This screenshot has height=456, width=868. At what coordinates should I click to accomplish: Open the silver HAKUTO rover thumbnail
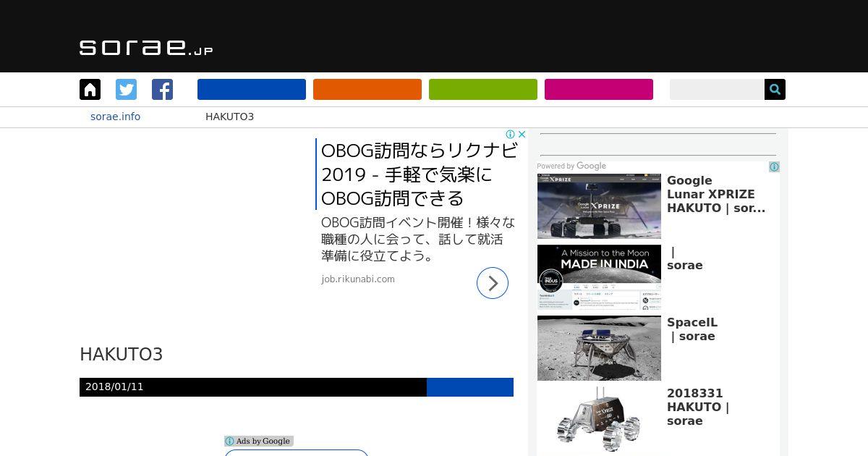point(599,419)
